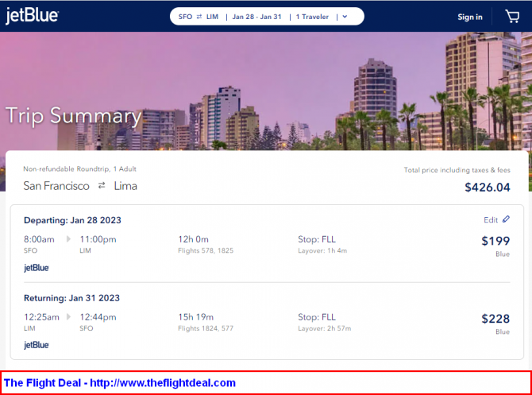This screenshot has width=532, height=395.
Task: Click the jetBlue logo under returning flight
Action: coord(37,345)
